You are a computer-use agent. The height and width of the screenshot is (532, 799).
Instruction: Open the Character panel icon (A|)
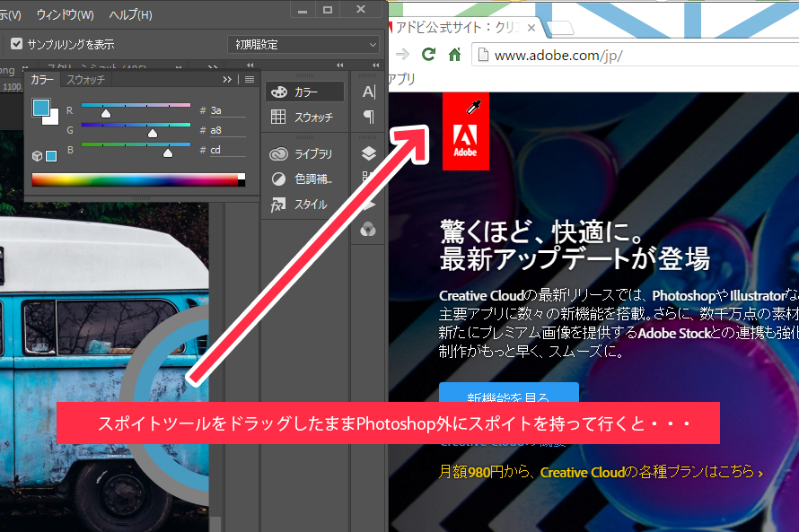click(368, 92)
